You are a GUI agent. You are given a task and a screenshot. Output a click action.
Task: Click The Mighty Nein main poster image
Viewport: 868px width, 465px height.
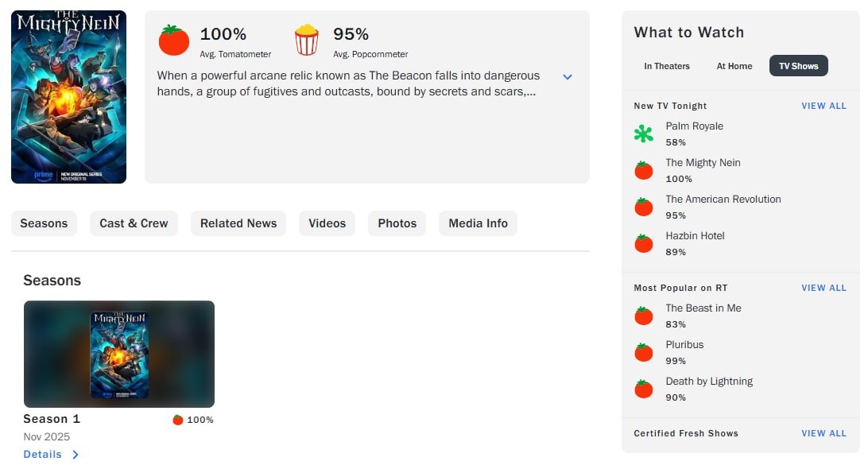point(68,97)
